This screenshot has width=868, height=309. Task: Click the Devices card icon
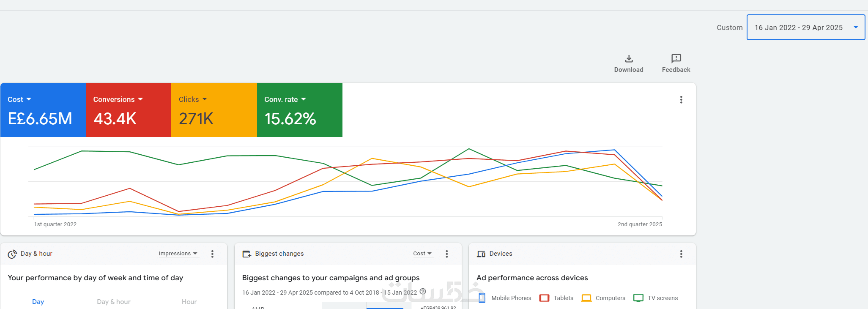point(481,254)
